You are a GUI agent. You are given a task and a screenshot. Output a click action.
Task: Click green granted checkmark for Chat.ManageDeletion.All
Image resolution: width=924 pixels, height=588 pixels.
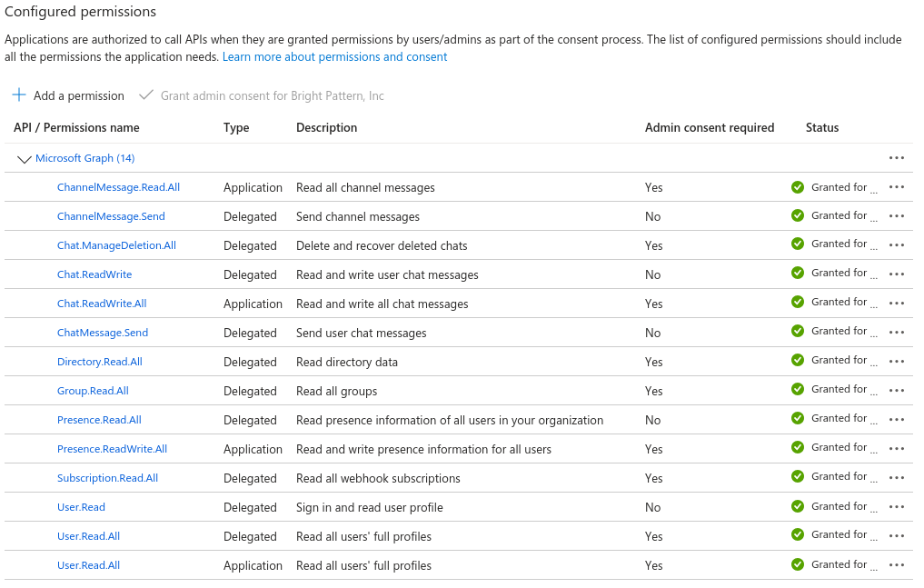pos(798,244)
